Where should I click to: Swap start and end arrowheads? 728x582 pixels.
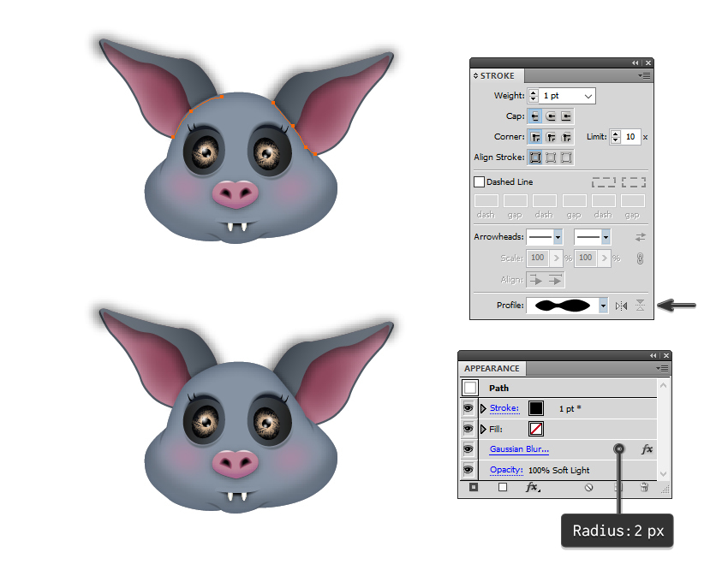pyautogui.click(x=641, y=237)
